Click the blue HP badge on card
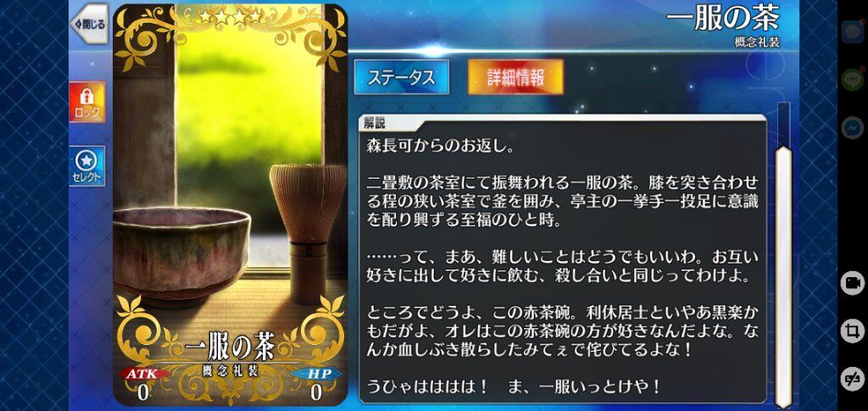Image resolution: width=868 pixels, height=411 pixels. pyautogui.click(x=316, y=375)
